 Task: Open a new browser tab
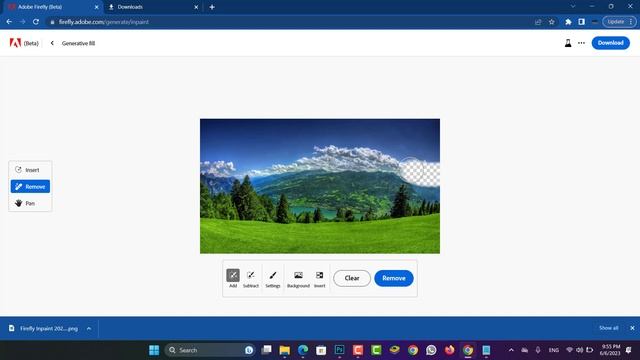[212, 7]
